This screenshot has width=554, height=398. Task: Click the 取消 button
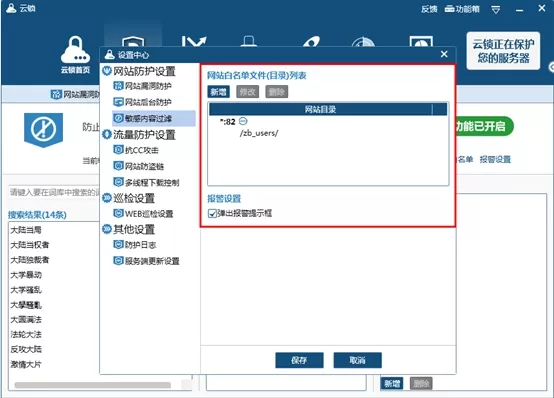pos(357,360)
